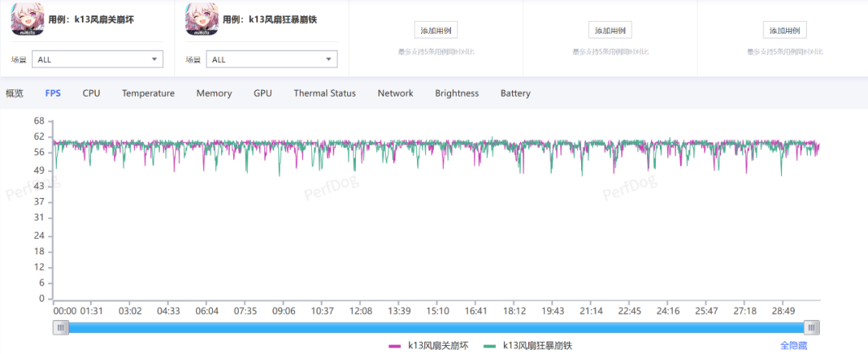
Task: Click 全隐藏 to hide all series
Action: tap(795, 345)
